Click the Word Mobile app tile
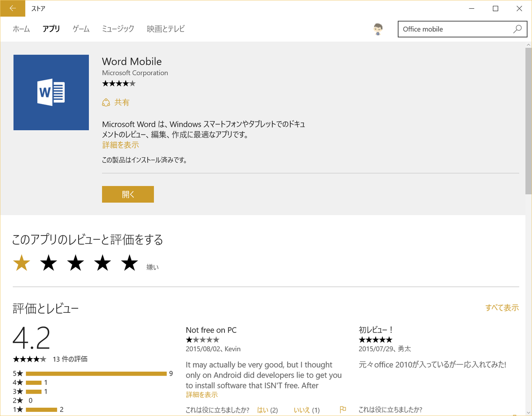The width and height of the screenshot is (532, 416). click(51, 92)
